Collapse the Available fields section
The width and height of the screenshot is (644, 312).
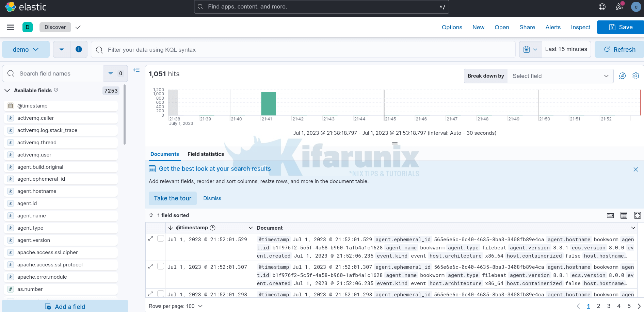coord(7,91)
